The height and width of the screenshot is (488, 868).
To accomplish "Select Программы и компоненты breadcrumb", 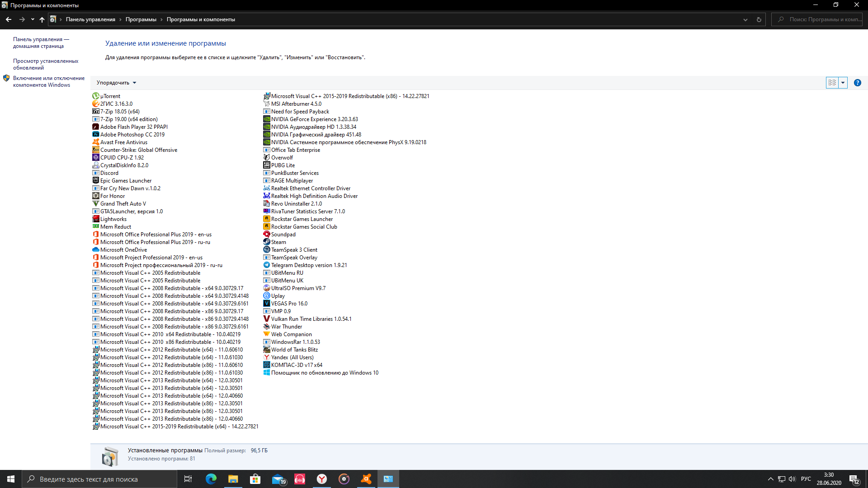I will (201, 19).
